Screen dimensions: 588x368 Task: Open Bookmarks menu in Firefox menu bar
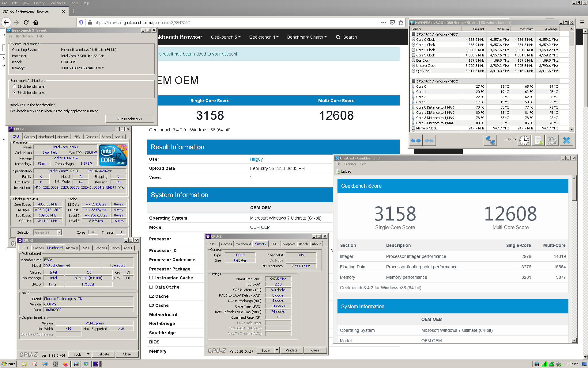coord(57,3)
